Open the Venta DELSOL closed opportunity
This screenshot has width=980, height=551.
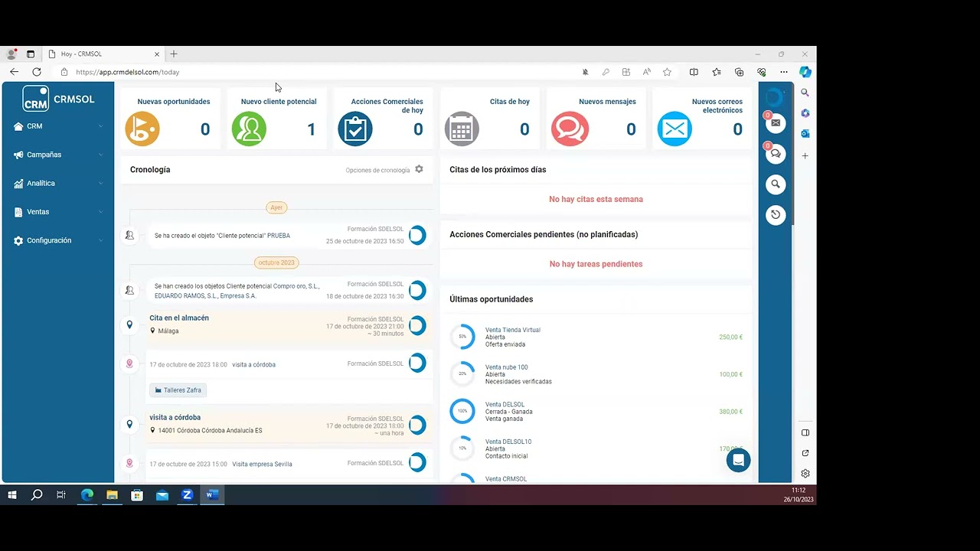tap(505, 405)
